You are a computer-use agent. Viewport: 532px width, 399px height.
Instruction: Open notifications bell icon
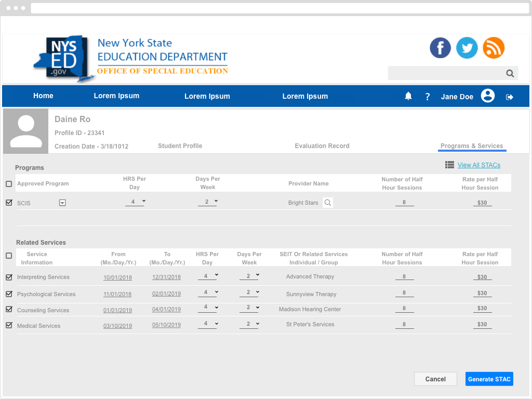[408, 96]
